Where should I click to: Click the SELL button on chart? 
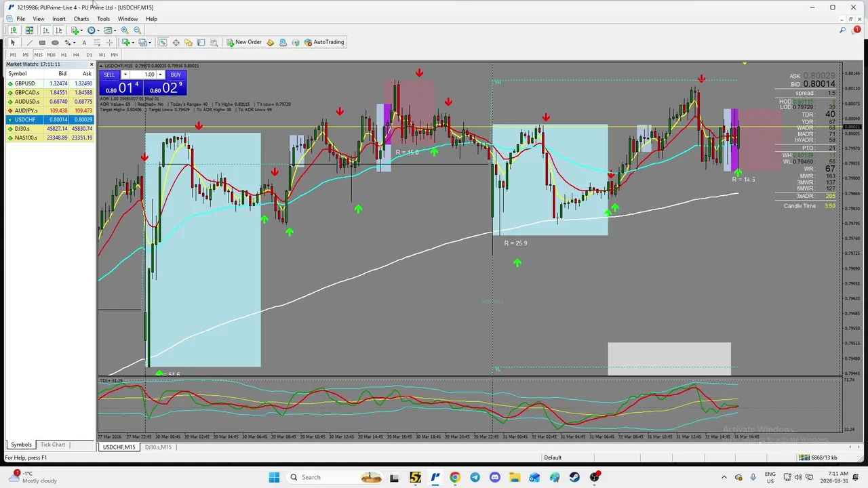(109, 75)
